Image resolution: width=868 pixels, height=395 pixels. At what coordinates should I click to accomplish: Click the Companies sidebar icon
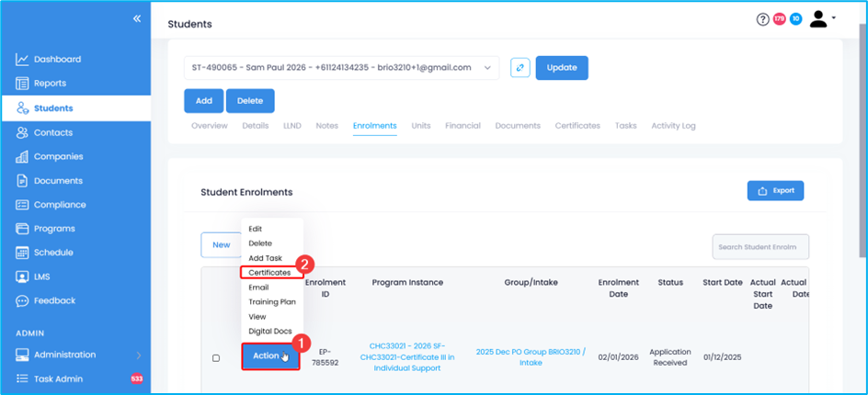pos(22,157)
